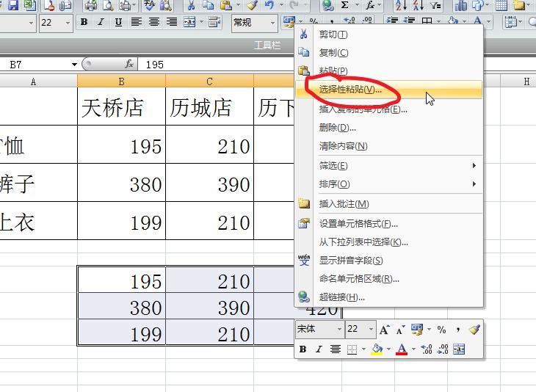Toggle Bold in mini toolbar

tap(303, 349)
